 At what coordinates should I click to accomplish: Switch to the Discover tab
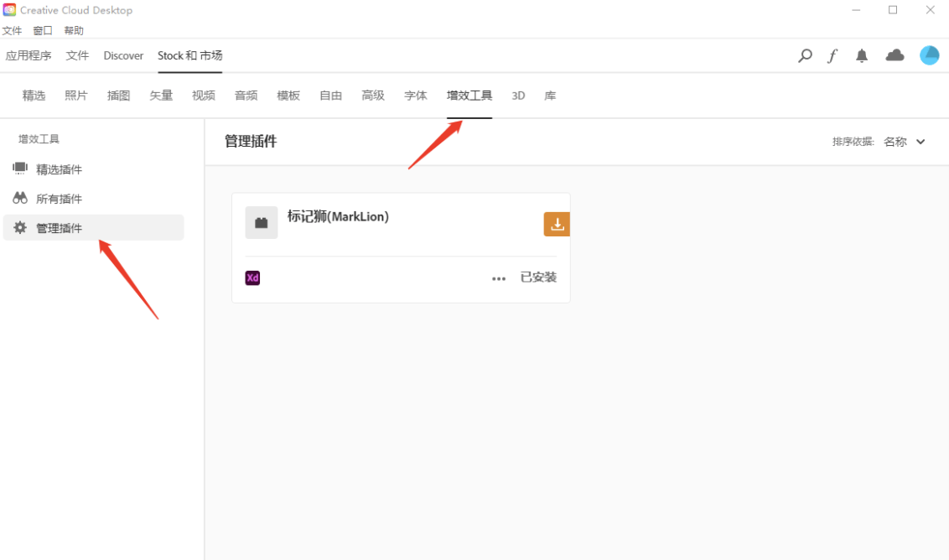click(x=123, y=55)
